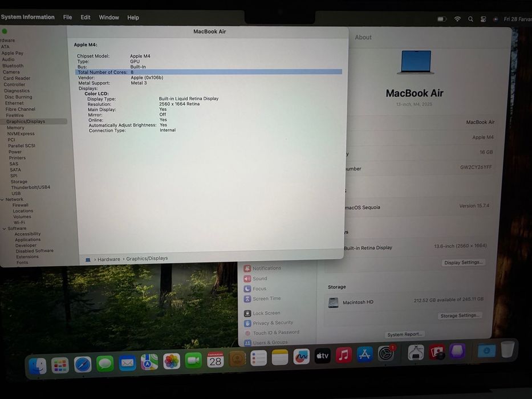The height and width of the screenshot is (399, 532).
Task: Open Launchpad in the Dock
Action: [60, 365]
